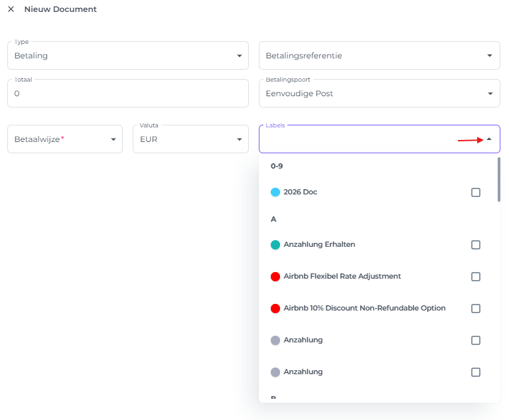This screenshot has width=509, height=420.
Task: Click into the Totaal input field
Action: coord(127,94)
